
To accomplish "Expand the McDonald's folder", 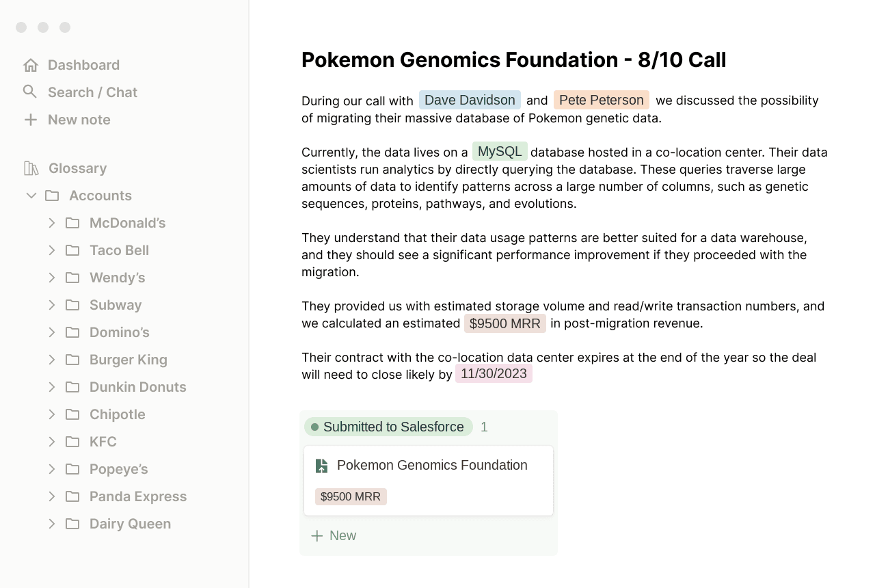I will [52, 223].
